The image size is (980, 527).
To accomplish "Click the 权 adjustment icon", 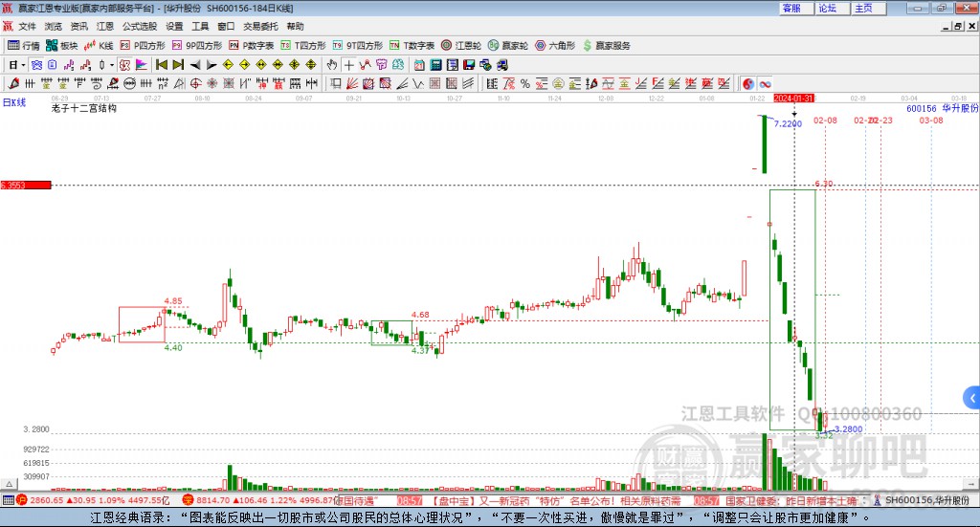I will pyautogui.click(x=125, y=65).
